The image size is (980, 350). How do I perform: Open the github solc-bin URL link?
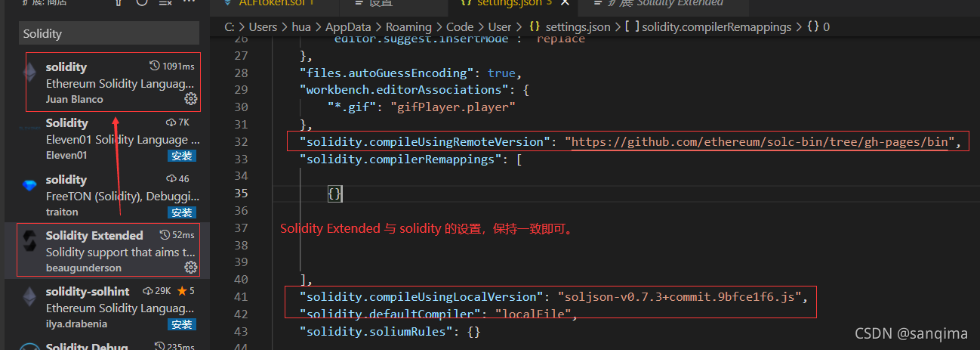click(x=759, y=141)
